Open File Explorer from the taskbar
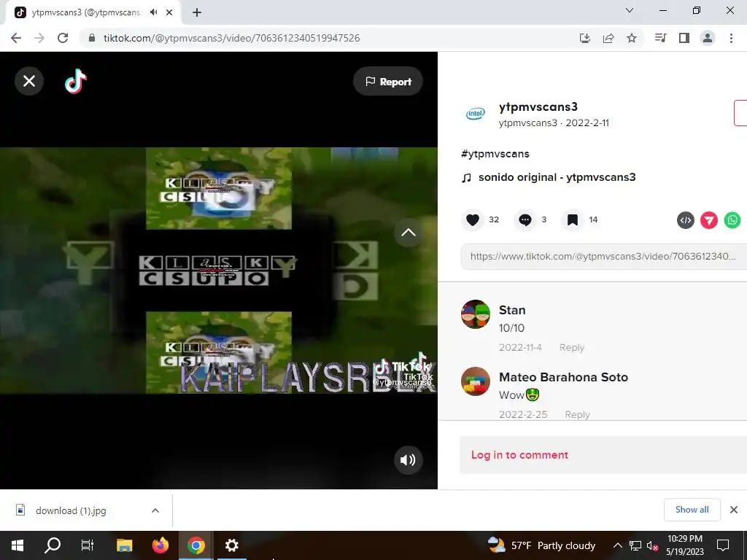 point(124,545)
